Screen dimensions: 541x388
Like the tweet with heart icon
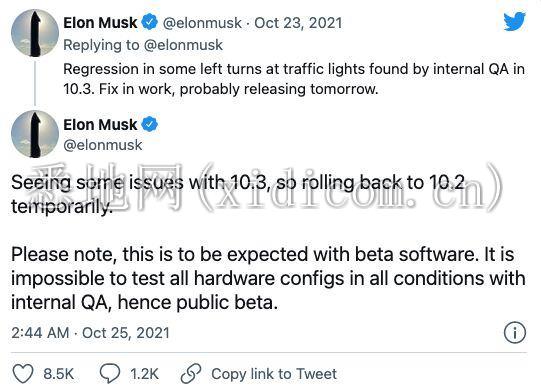coord(23,374)
